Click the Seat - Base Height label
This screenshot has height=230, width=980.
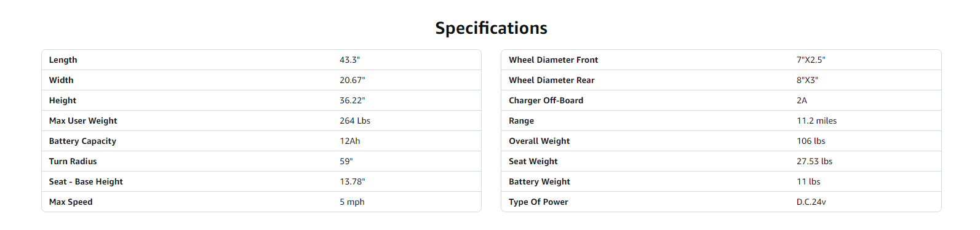point(86,181)
